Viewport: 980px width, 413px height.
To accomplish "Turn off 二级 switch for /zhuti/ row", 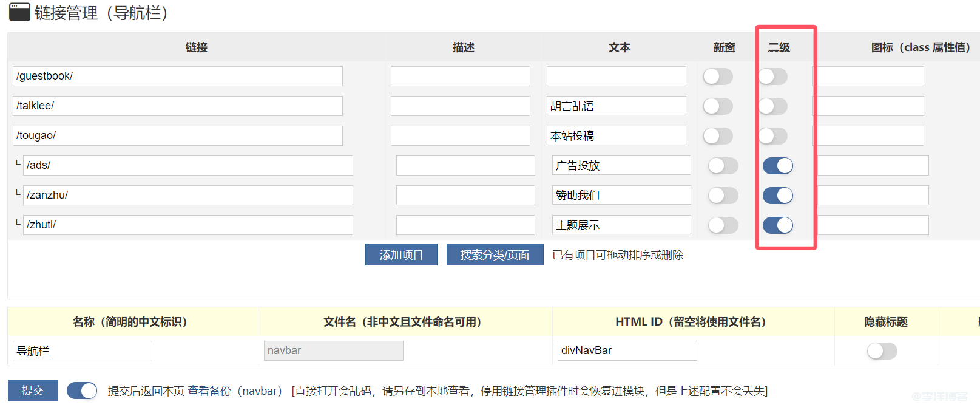I will click(777, 225).
